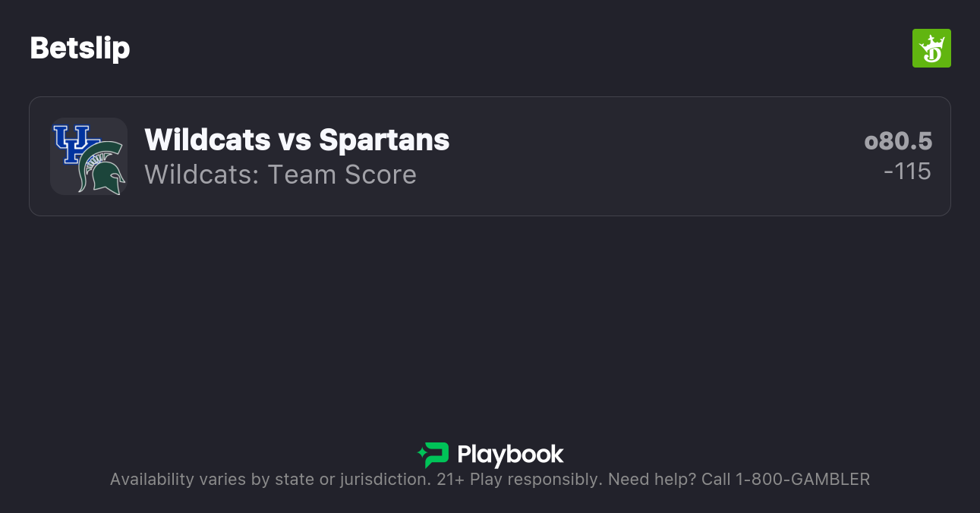Click the DraftKings sportsbook logo
Viewport: 980px width, 513px height.
click(931, 49)
